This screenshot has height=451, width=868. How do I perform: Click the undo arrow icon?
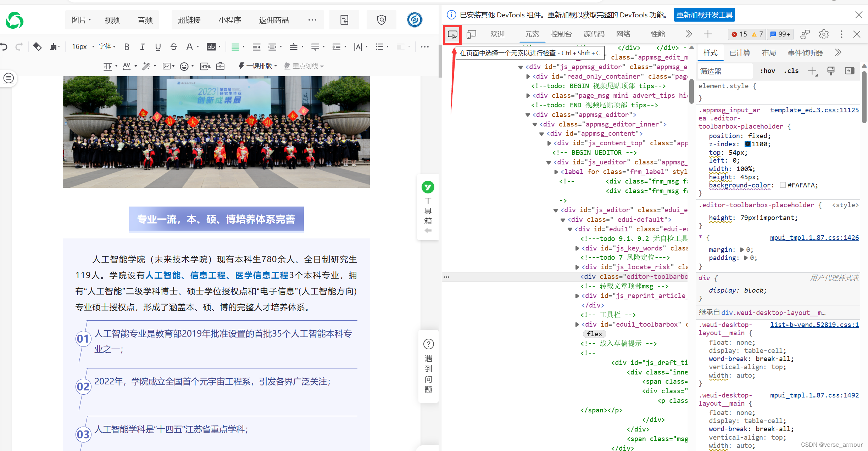point(4,47)
